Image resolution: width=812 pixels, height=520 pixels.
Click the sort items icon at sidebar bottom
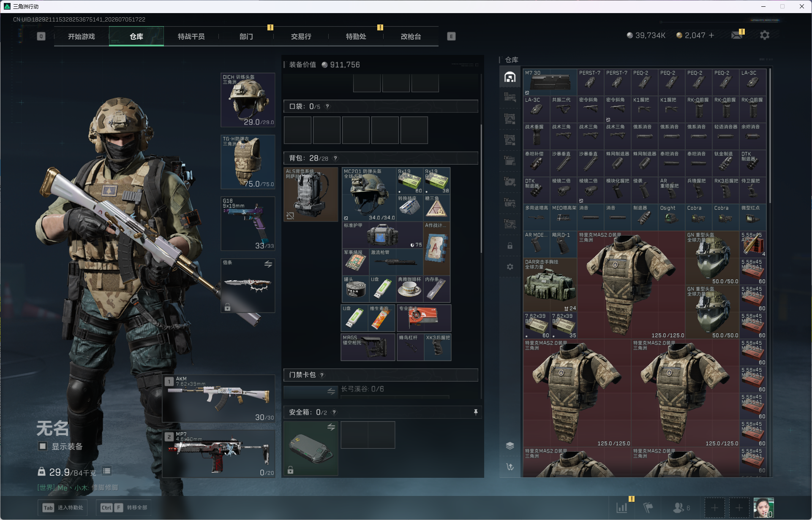(x=510, y=466)
